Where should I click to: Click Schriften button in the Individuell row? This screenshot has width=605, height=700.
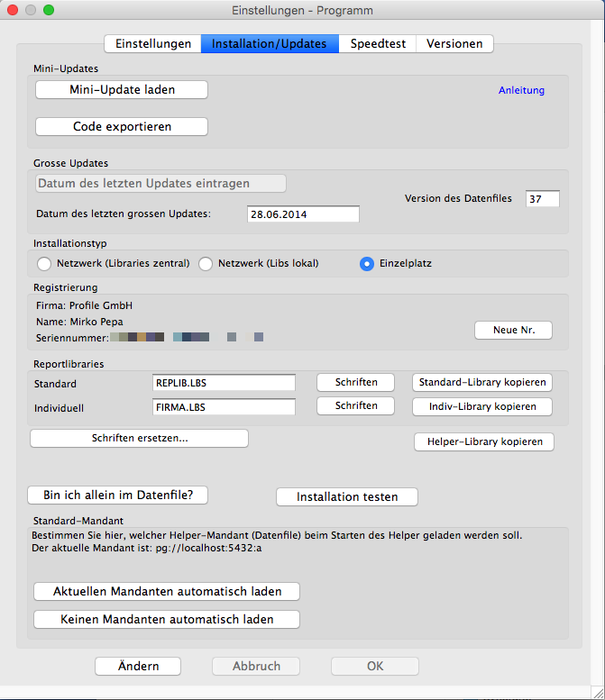pos(355,406)
